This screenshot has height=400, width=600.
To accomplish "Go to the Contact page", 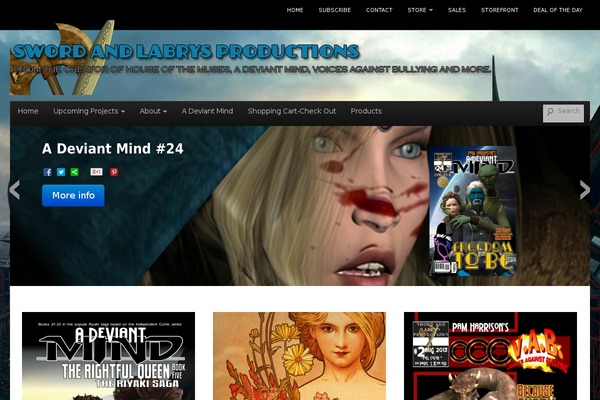I will (379, 10).
